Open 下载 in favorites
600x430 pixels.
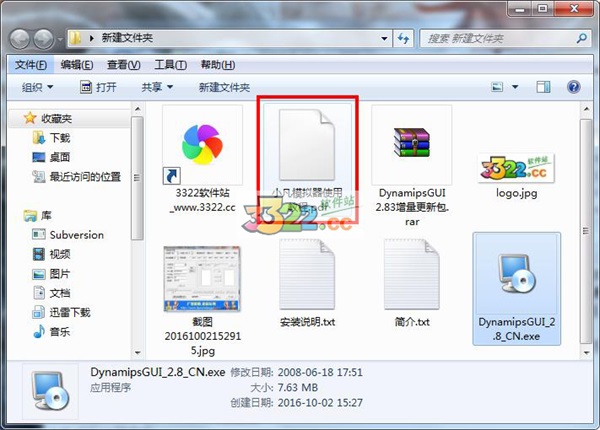pos(60,138)
